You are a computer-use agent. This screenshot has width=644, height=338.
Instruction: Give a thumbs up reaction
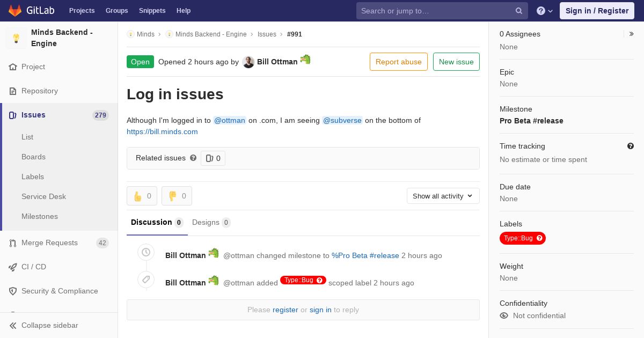pyautogui.click(x=142, y=196)
